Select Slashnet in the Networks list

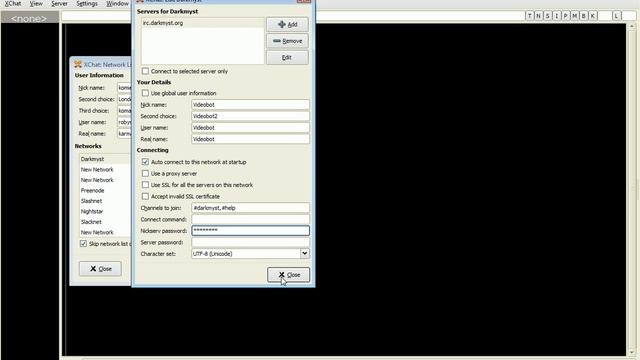[105, 201]
